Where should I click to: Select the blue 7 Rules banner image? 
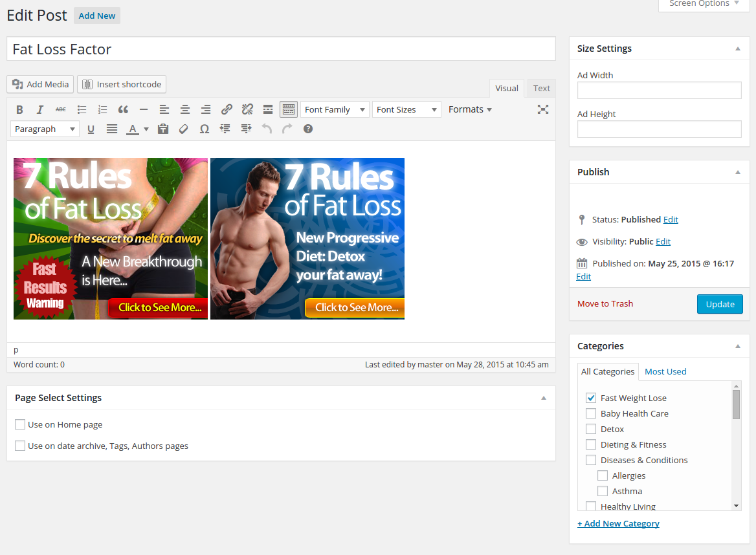307,239
